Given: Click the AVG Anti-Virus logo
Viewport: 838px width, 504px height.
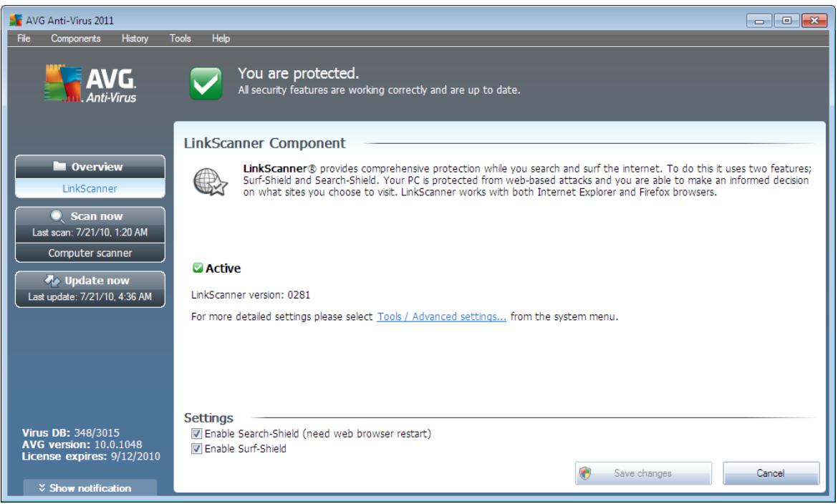Looking at the screenshot, I should coord(90,83).
